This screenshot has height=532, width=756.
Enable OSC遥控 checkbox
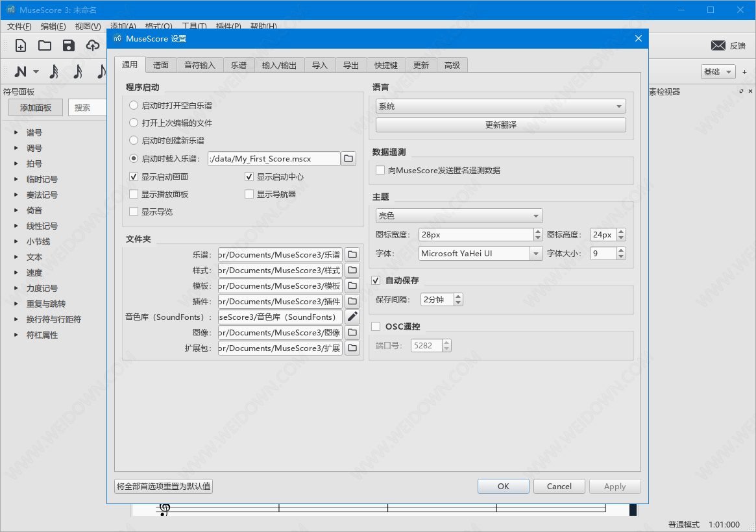pos(376,327)
